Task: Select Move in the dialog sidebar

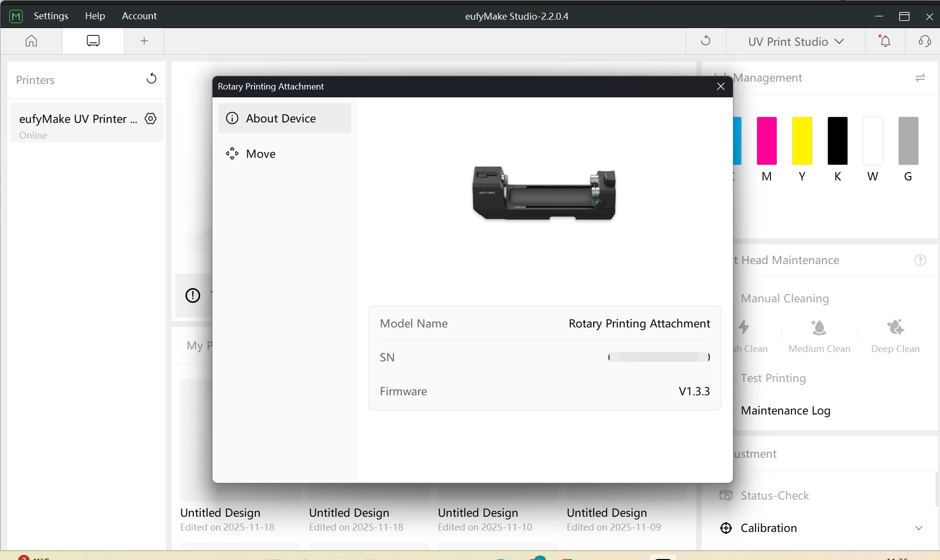Action: coord(285,154)
